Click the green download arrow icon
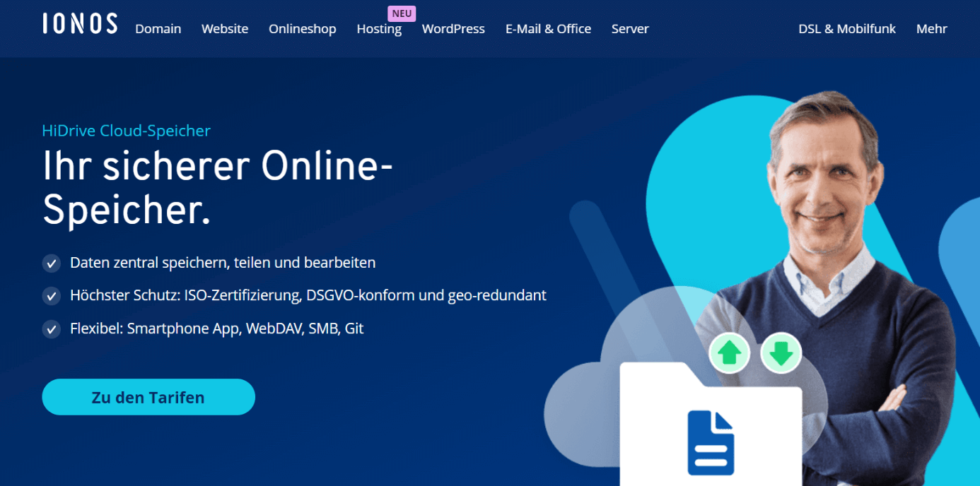 [781, 352]
